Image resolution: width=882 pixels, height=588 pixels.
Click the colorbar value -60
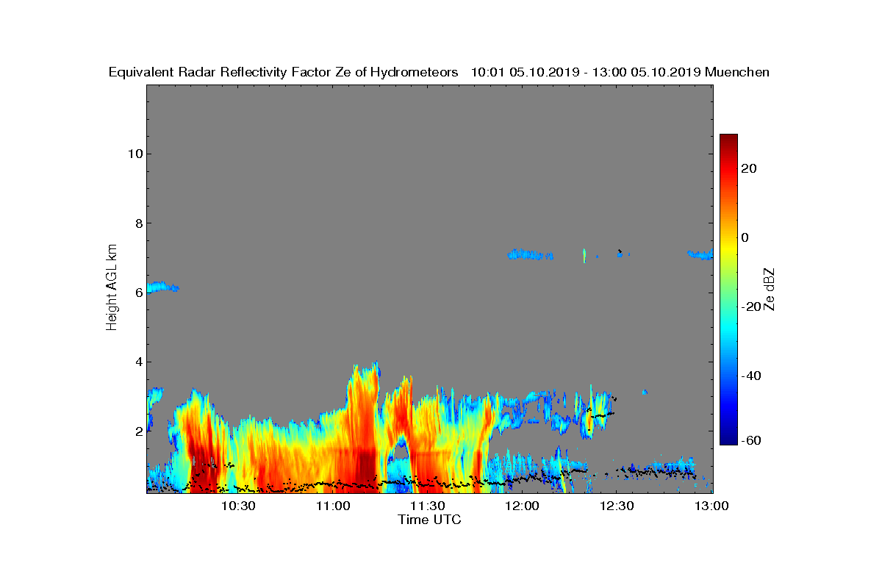click(x=751, y=440)
